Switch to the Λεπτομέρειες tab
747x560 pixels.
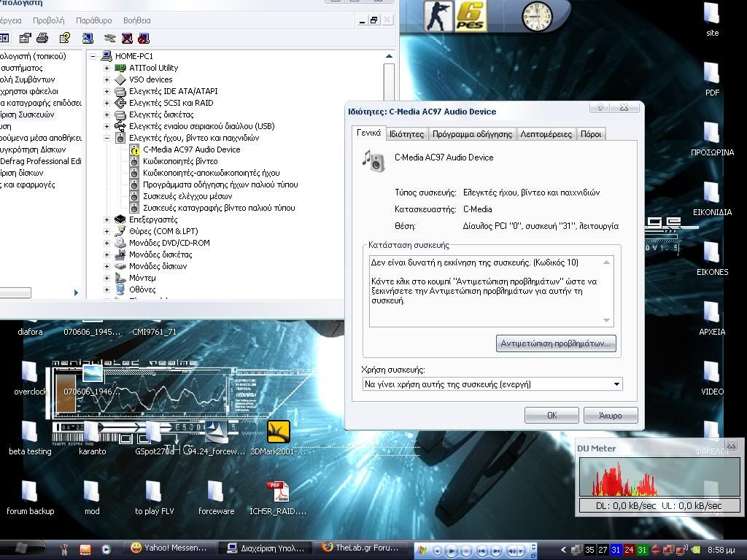pyautogui.click(x=546, y=134)
